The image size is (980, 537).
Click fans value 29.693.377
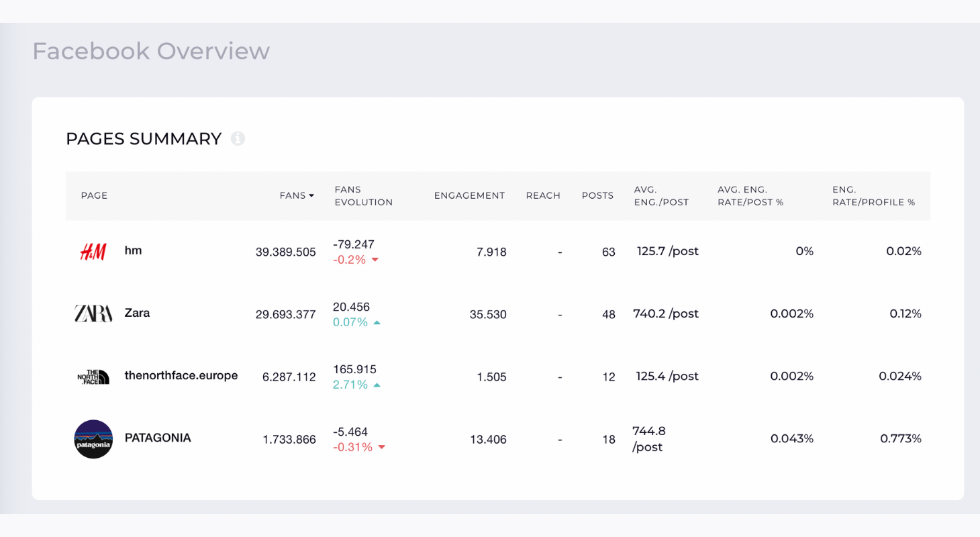coord(285,314)
